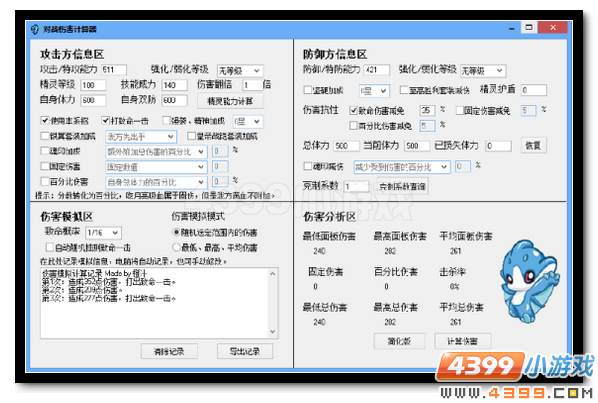Click the blue mascot creature image
The width and height of the screenshot is (598, 403).
tap(530, 281)
